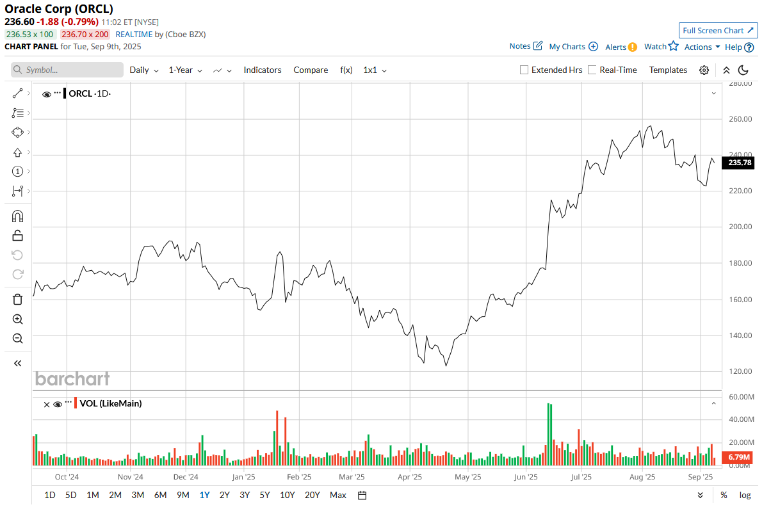This screenshot has width=771, height=532.
Task: Click the Watch link
Action: [x=655, y=47]
